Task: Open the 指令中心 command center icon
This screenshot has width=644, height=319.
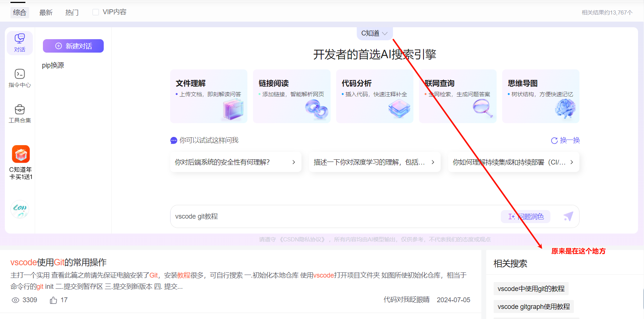Action: pos(20,78)
